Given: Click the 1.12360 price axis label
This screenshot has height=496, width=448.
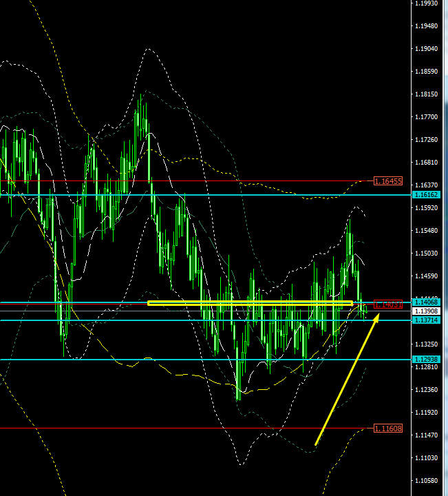Looking at the screenshot, I should (x=427, y=390).
